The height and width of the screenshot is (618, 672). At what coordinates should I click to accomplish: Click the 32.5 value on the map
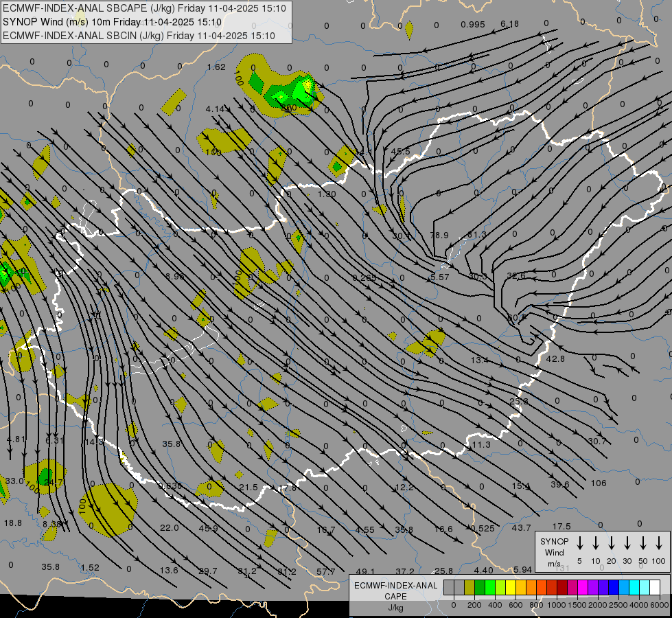pos(516,276)
